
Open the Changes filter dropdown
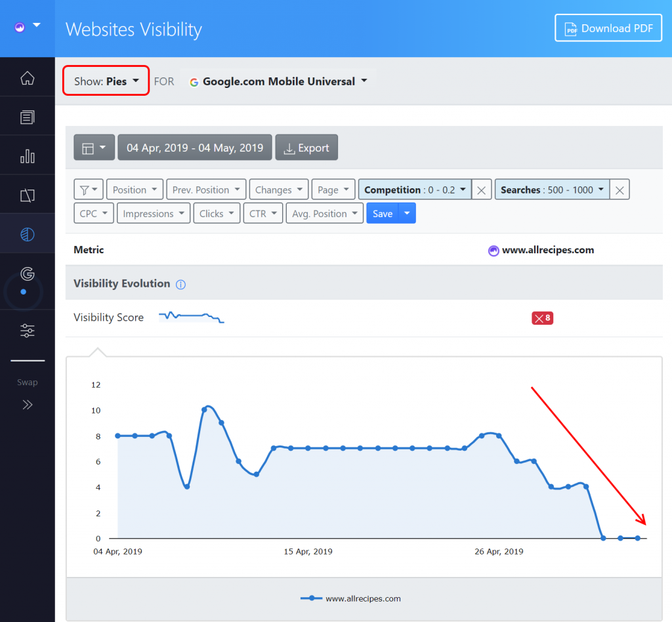click(278, 190)
